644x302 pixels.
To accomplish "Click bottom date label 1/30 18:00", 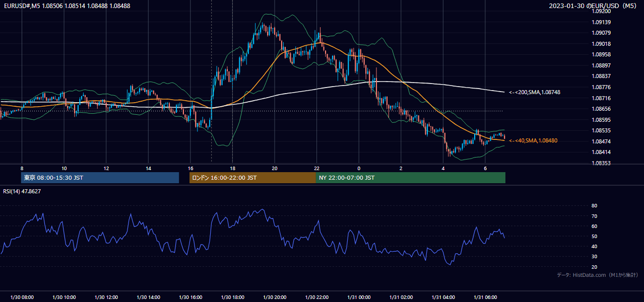I will (232, 297).
